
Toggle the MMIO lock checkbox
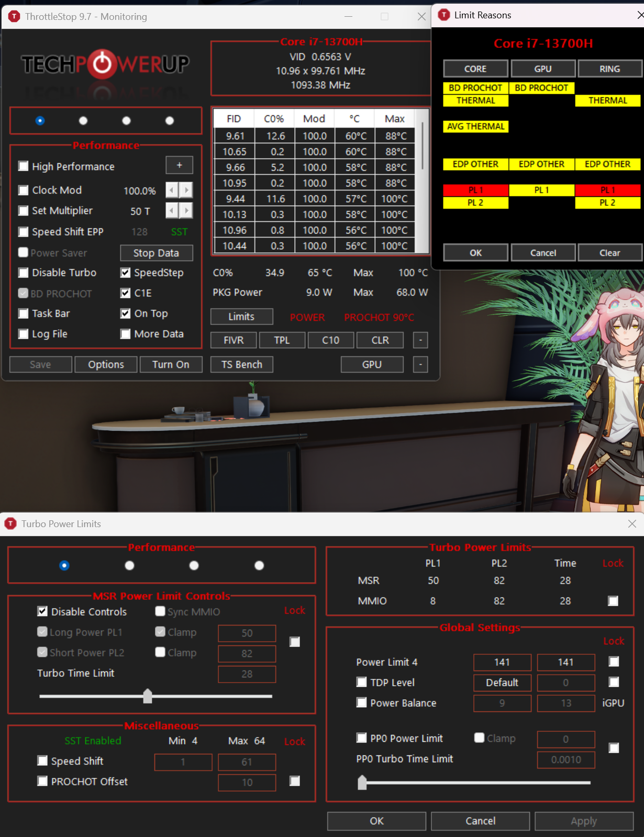coord(613,601)
